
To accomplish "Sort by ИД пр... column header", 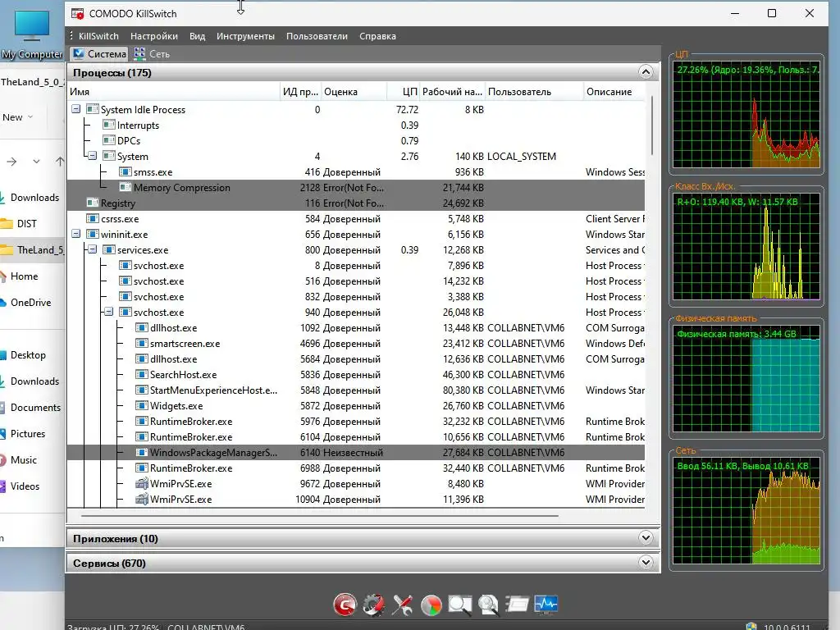I will (300, 92).
